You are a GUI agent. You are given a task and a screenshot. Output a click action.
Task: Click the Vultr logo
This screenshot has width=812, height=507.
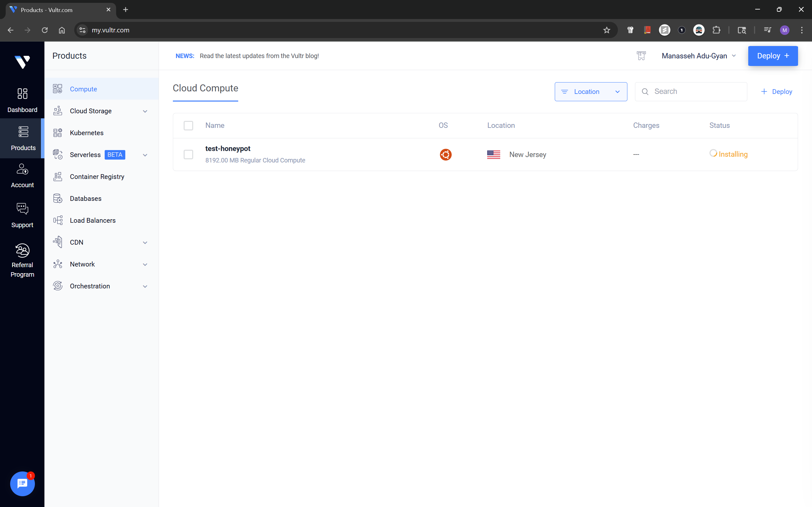22,62
